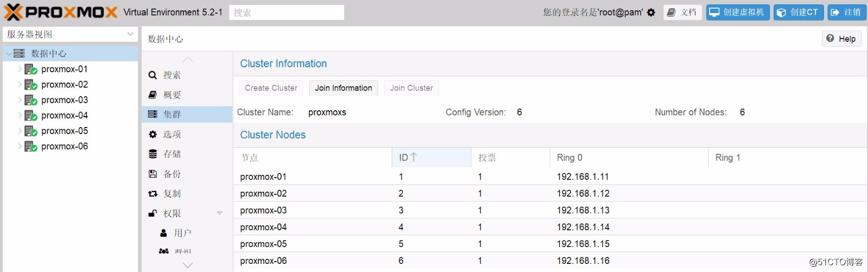Click the 注销 logout button
868x272 pixels.
[x=847, y=12]
